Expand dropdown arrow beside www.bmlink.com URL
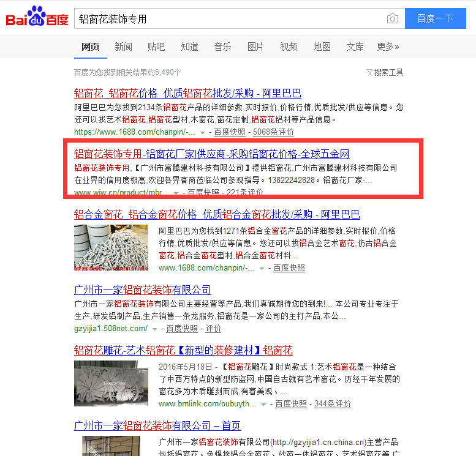 [x=263, y=405]
